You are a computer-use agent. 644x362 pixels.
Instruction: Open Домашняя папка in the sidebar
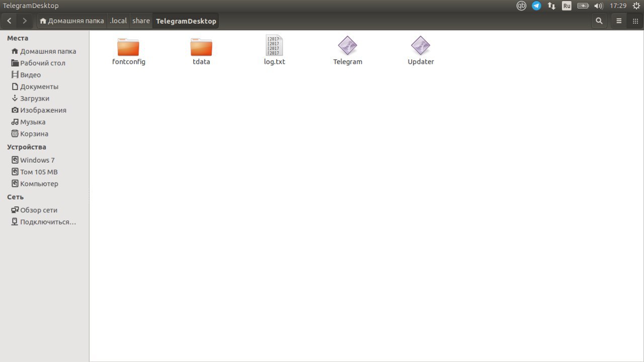click(x=44, y=51)
